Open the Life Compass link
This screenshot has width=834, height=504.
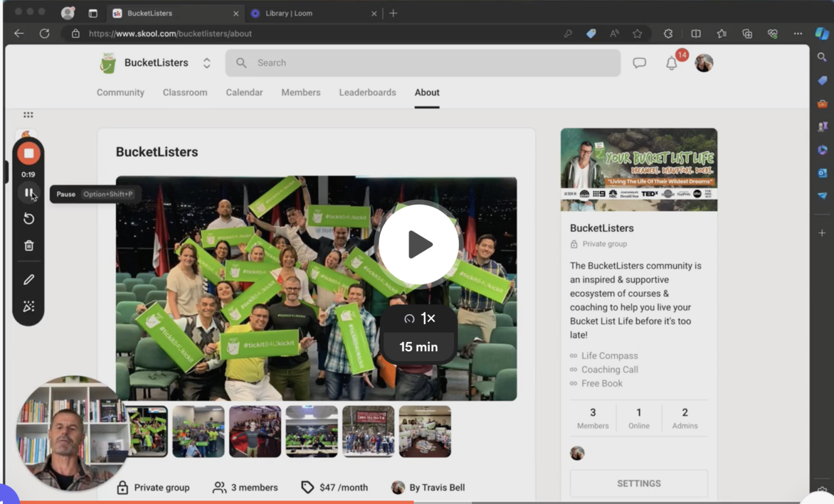pyautogui.click(x=609, y=356)
